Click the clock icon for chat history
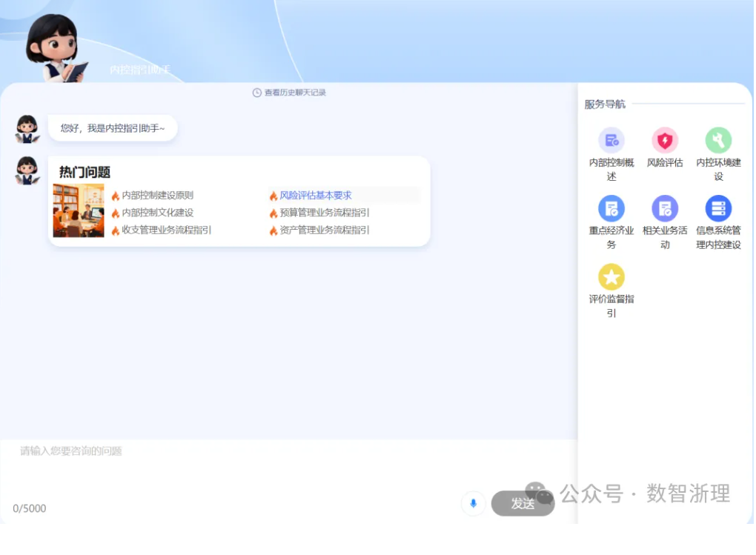Viewport: 756px width, 555px height. (x=257, y=93)
